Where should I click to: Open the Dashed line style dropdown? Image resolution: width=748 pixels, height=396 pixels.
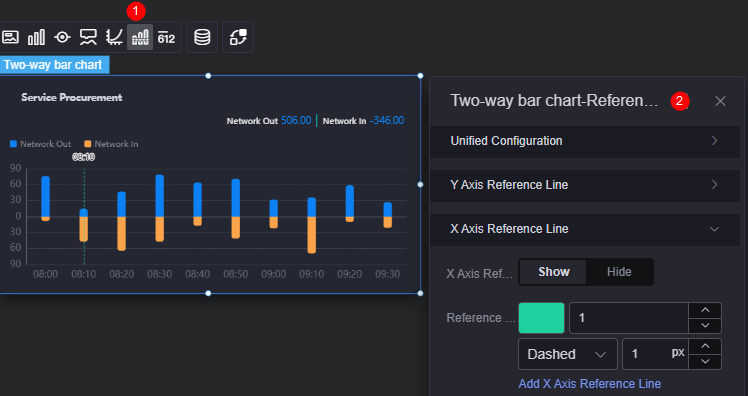568,354
